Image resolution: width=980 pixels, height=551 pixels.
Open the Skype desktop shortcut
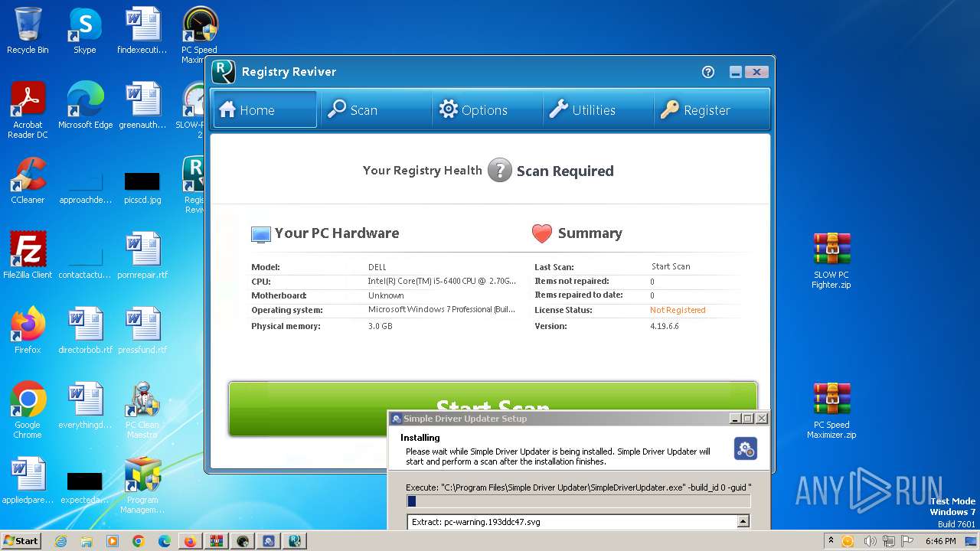[x=84, y=31]
